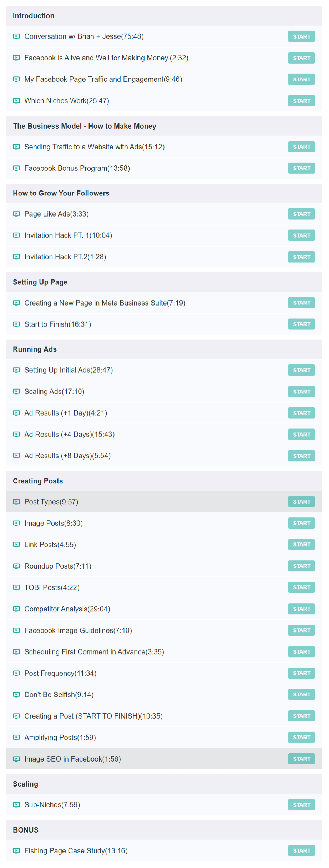Click video icon next to Sub-Niches lesson
329x868 pixels.
[16, 805]
